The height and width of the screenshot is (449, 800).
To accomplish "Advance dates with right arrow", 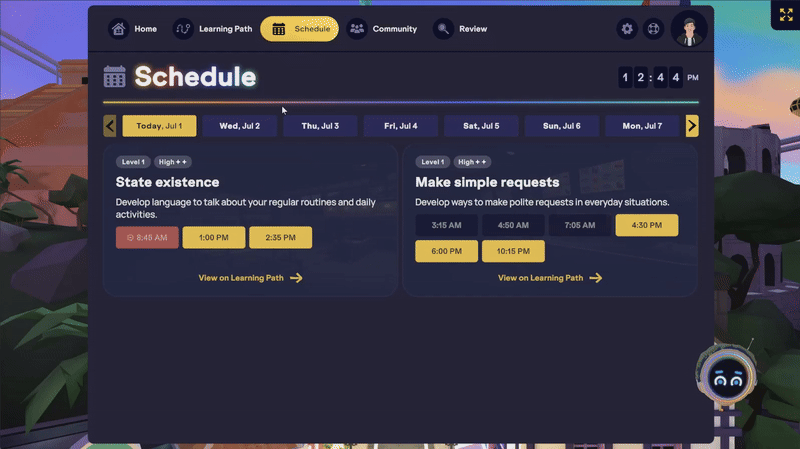I will pyautogui.click(x=692, y=126).
